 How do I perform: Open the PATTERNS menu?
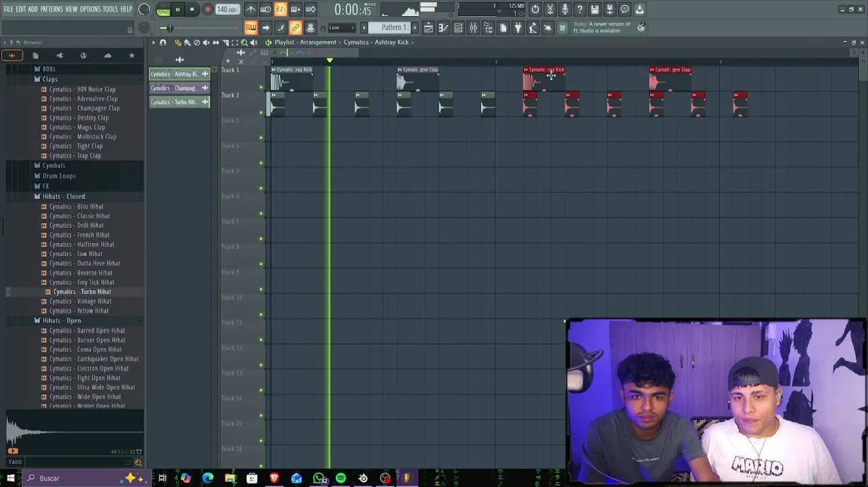pyautogui.click(x=51, y=9)
